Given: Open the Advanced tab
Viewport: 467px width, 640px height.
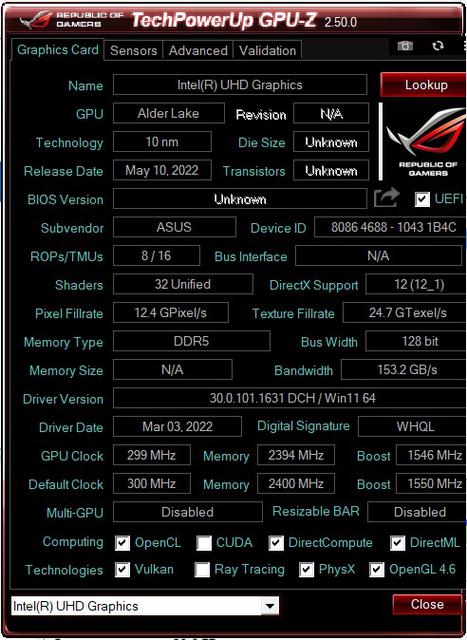Looking at the screenshot, I should click(x=198, y=51).
